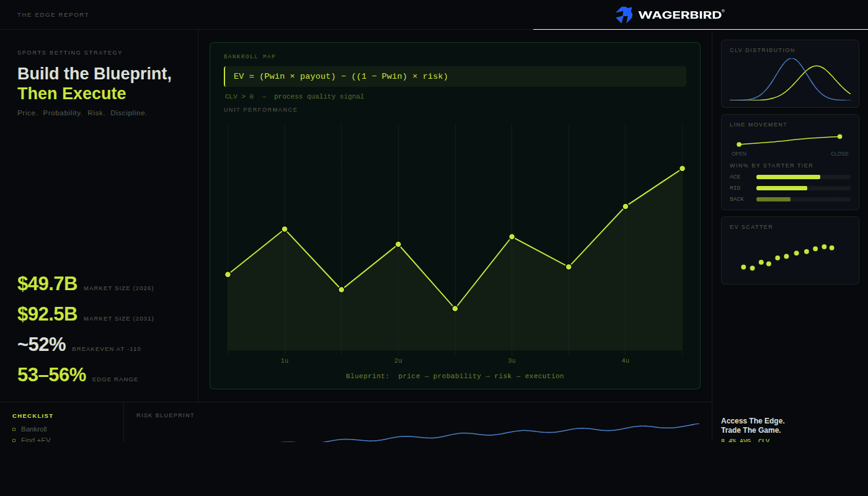Image resolution: width=868 pixels, height=496 pixels.
Task: Click the UNIT PERFORMANCE chart label
Action: [x=260, y=110]
